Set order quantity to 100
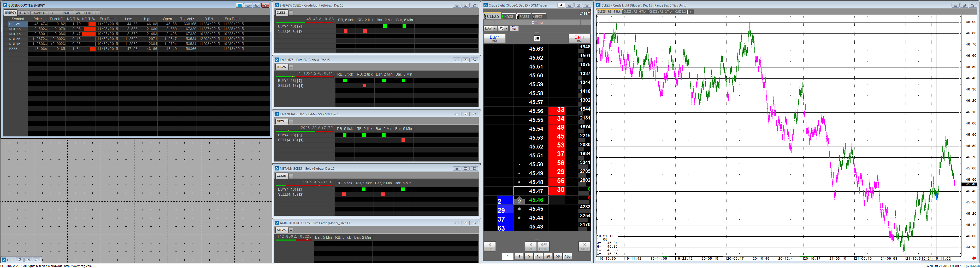 pos(568,256)
